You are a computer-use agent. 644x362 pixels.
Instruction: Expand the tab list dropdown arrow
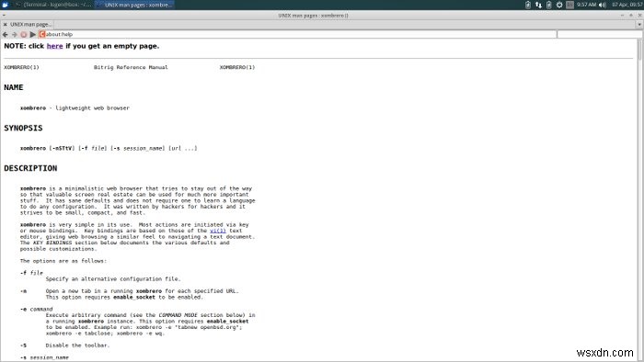click(639, 25)
